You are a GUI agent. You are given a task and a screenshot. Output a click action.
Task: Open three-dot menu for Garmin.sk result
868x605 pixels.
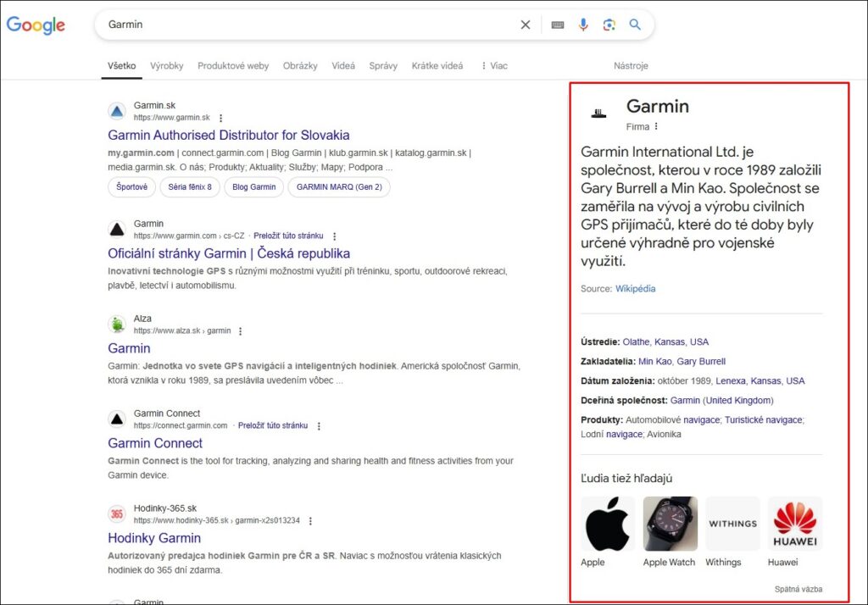coord(221,118)
